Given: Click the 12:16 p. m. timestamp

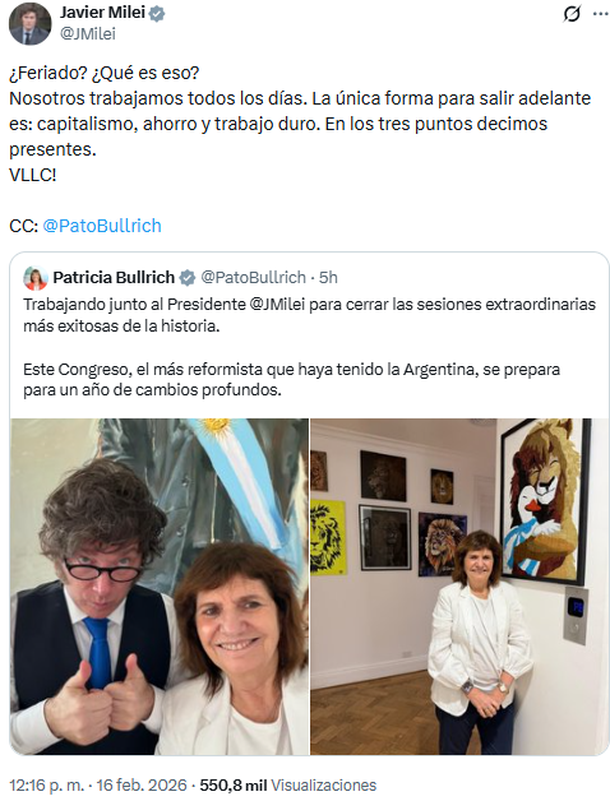Looking at the screenshot, I should click(46, 785).
